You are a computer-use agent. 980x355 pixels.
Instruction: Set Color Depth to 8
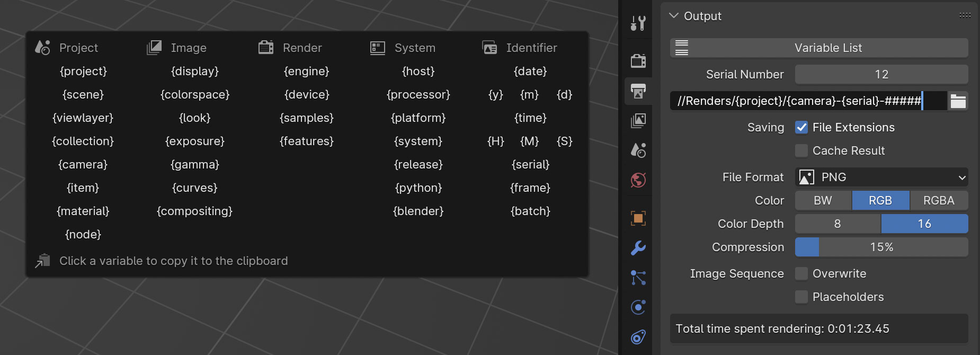[838, 224]
